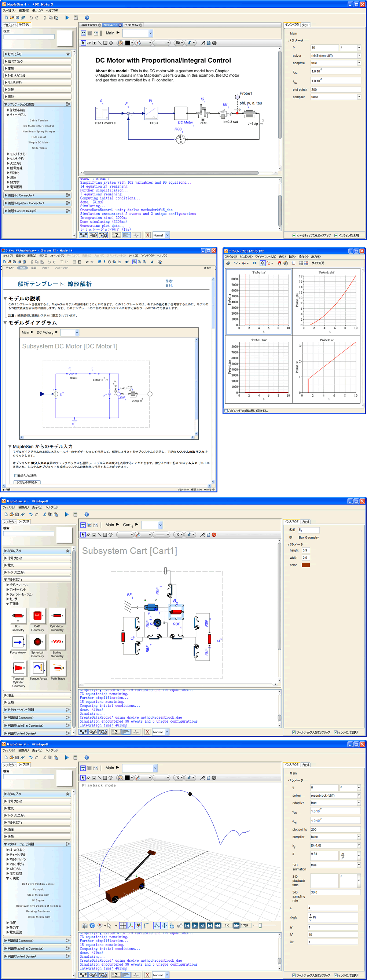The image size is (367, 980).
Task: Jump to animation start in Catapult playback window
Action: point(187,926)
